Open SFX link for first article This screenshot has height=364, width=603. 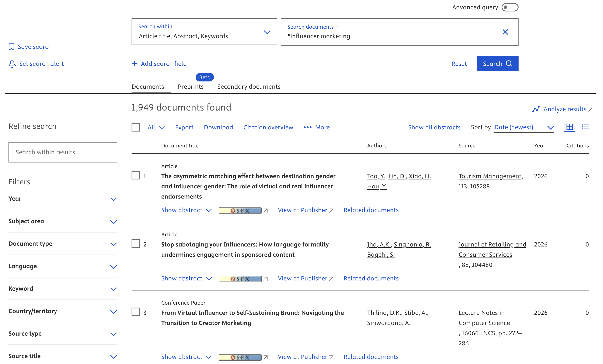point(240,210)
